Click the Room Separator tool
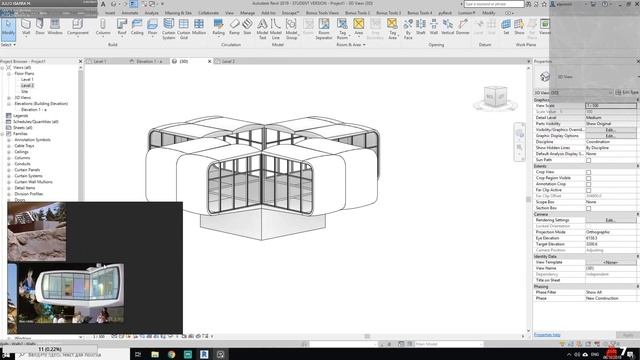This screenshot has width=640, height=360. [324, 29]
